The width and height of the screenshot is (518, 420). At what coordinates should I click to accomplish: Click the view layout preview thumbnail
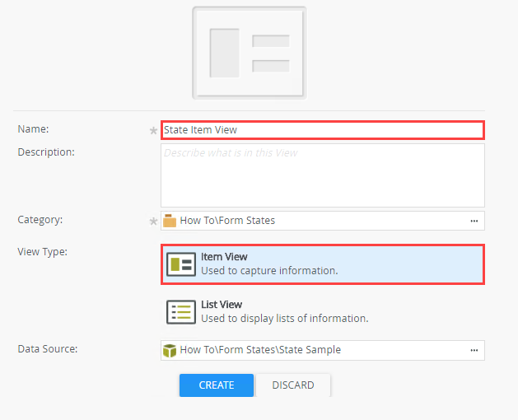pyautogui.click(x=250, y=53)
